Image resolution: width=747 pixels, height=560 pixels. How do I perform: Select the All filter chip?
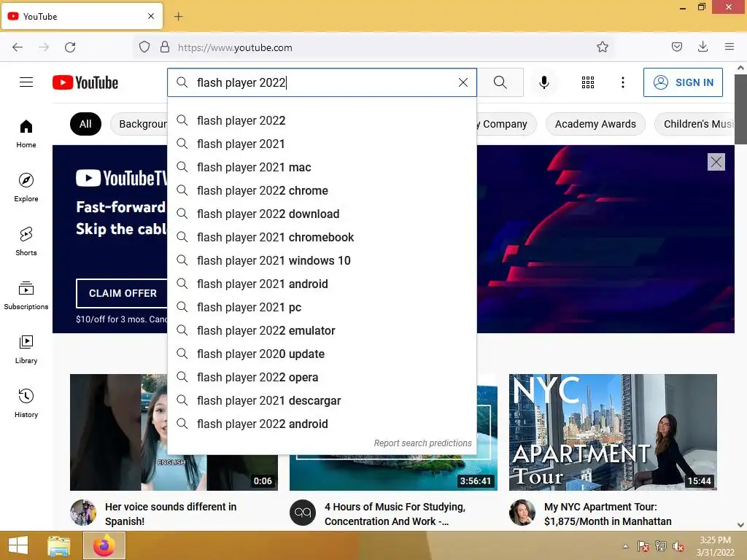[85, 124]
